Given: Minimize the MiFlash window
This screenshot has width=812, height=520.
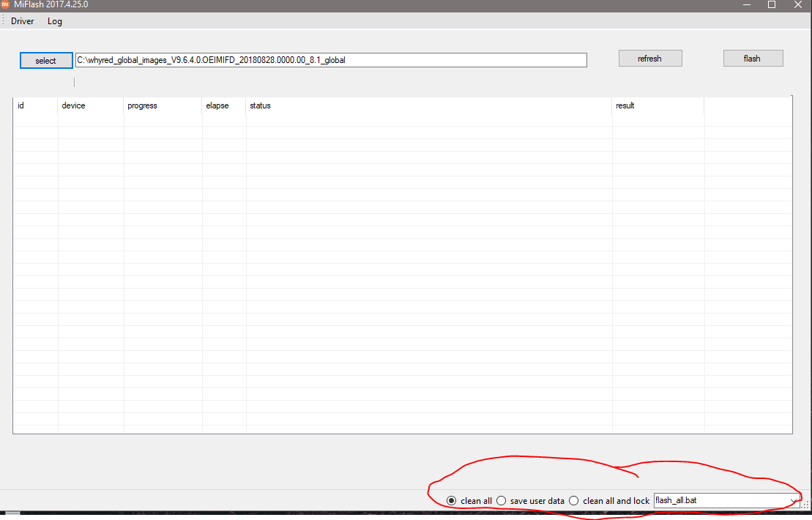Looking at the screenshot, I should click(x=747, y=4).
